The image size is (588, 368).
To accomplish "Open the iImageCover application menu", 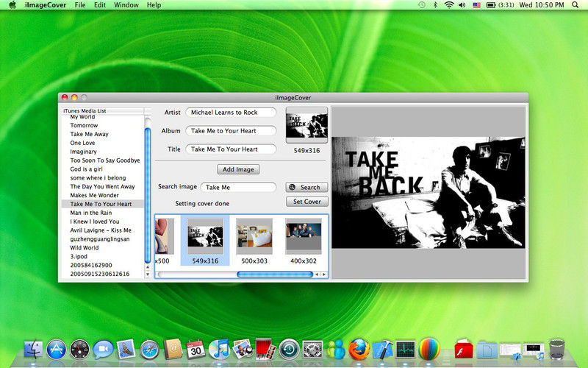I will click(46, 5).
